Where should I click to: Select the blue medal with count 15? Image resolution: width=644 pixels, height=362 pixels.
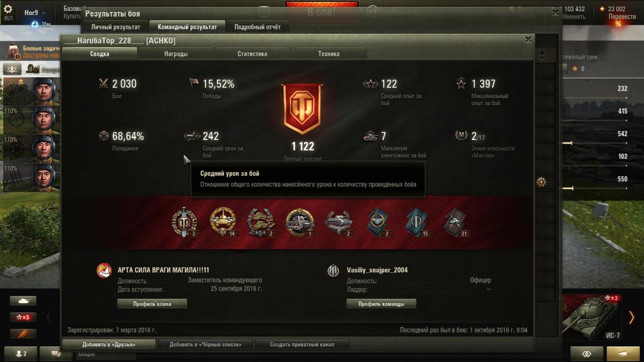(418, 222)
